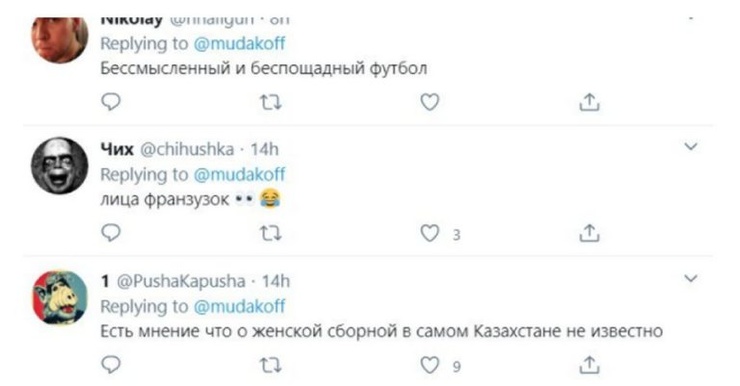740x386 pixels.
Task: Open the @chihushka username handle
Action: coord(187,149)
